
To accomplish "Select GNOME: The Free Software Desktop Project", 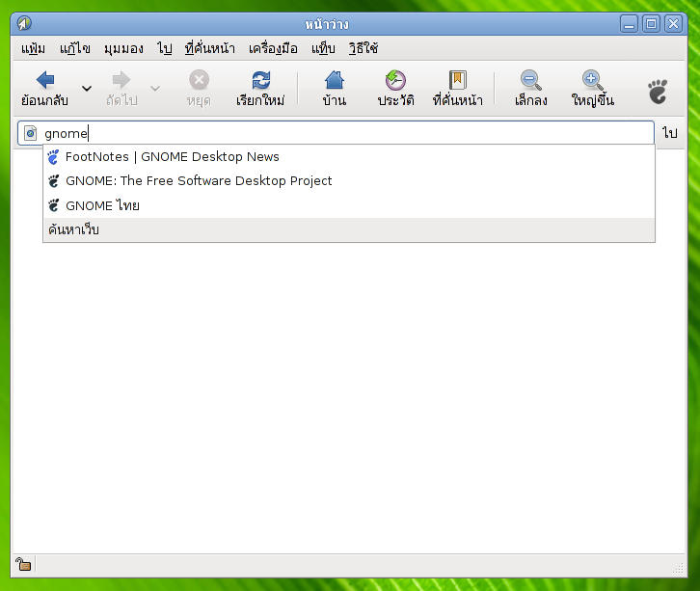I will click(349, 181).
